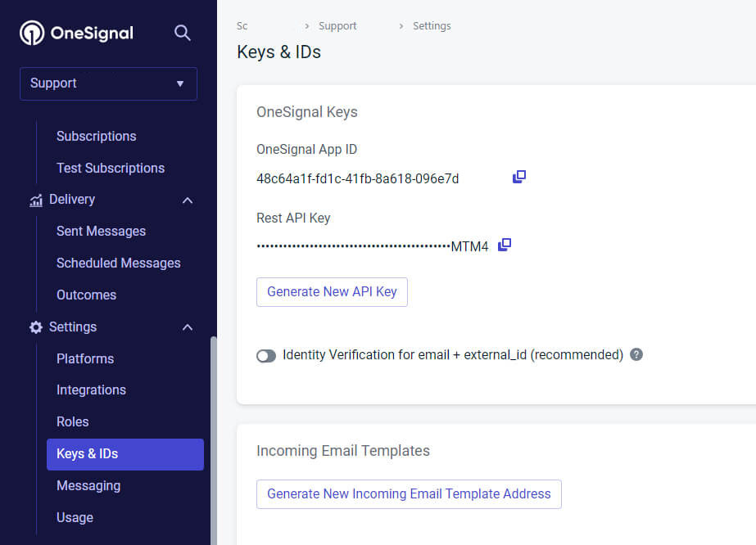The height and width of the screenshot is (545, 756).
Task: Collapse the Settings section chevron
Action: point(188,327)
